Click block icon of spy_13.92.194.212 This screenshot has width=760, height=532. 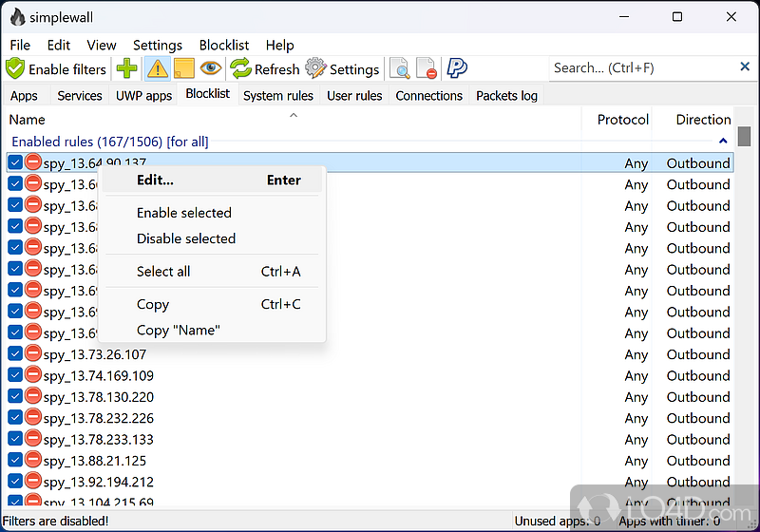point(33,481)
